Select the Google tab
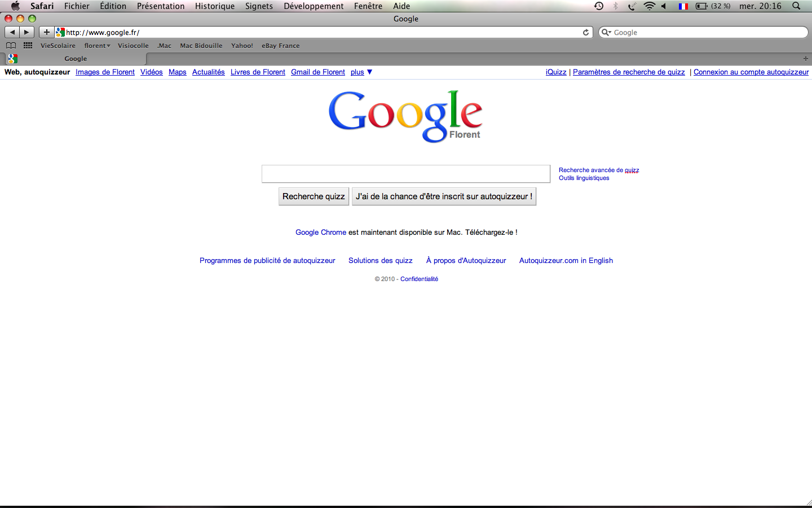Screen dimensions: 812x508 pos(76,59)
